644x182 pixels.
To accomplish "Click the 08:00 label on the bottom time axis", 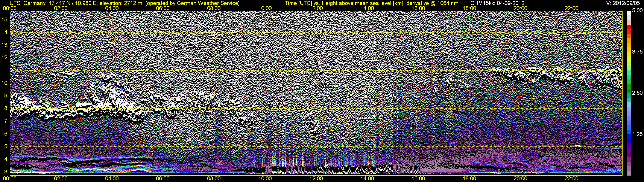I will (x=214, y=179).
